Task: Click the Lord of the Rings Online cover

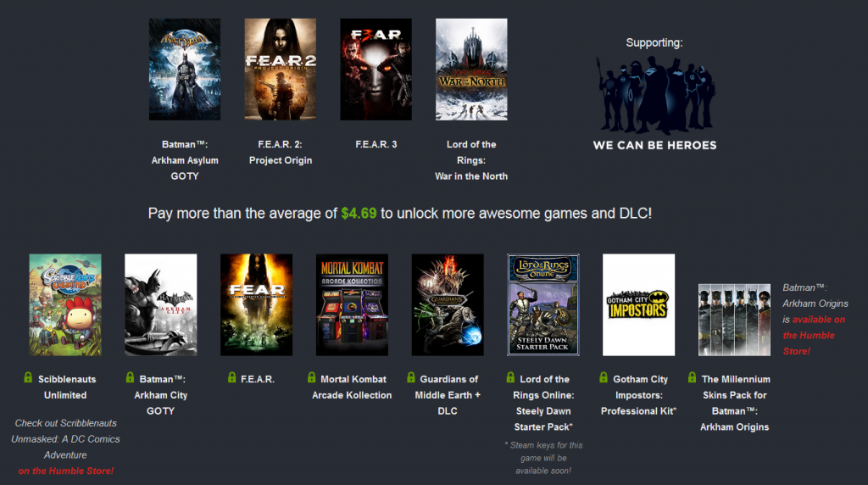Action: point(542,304)
